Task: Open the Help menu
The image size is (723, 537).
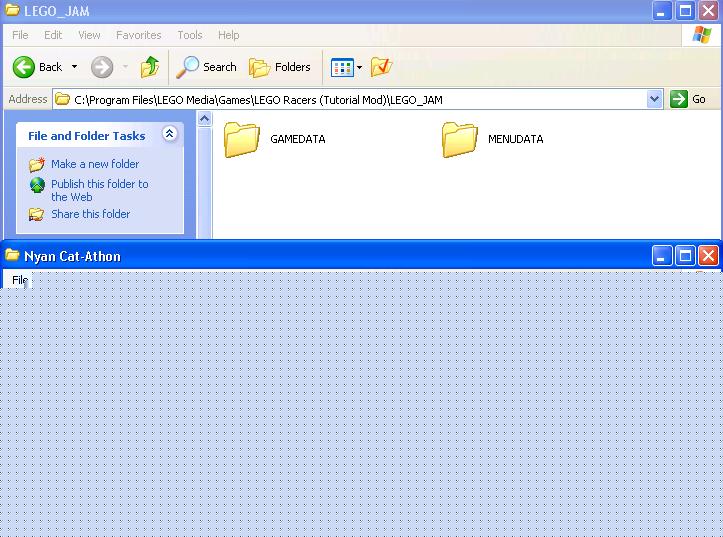Action: coord(228,35)
